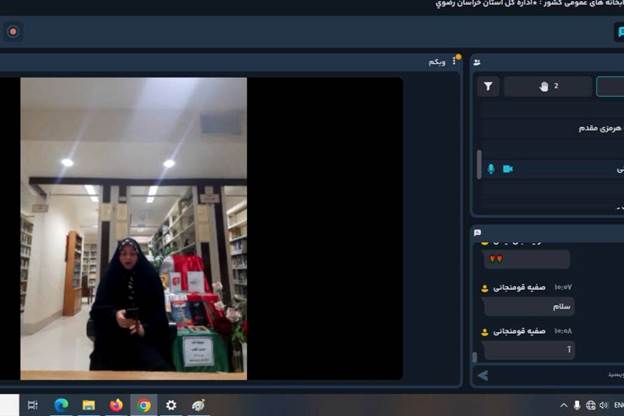Open the webcam panel three-dot menu
The height and width of the screenshot is (416, 624).
point(455,62)
